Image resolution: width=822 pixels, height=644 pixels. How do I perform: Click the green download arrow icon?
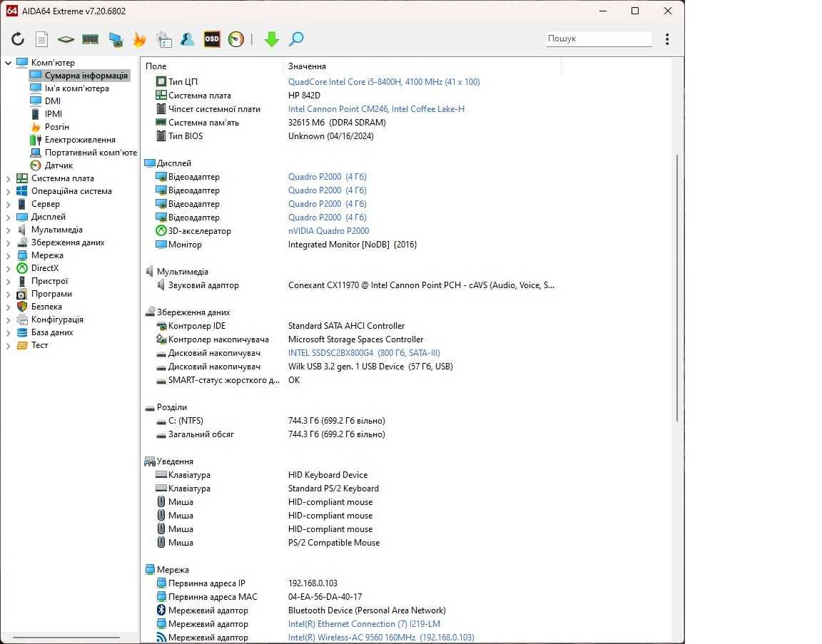(272, 39)
